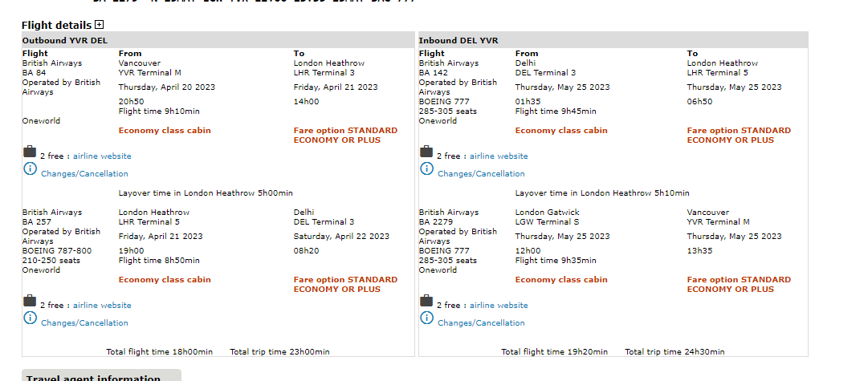Open info icon for London Heathrow–Delhi flight

[30, 318]
